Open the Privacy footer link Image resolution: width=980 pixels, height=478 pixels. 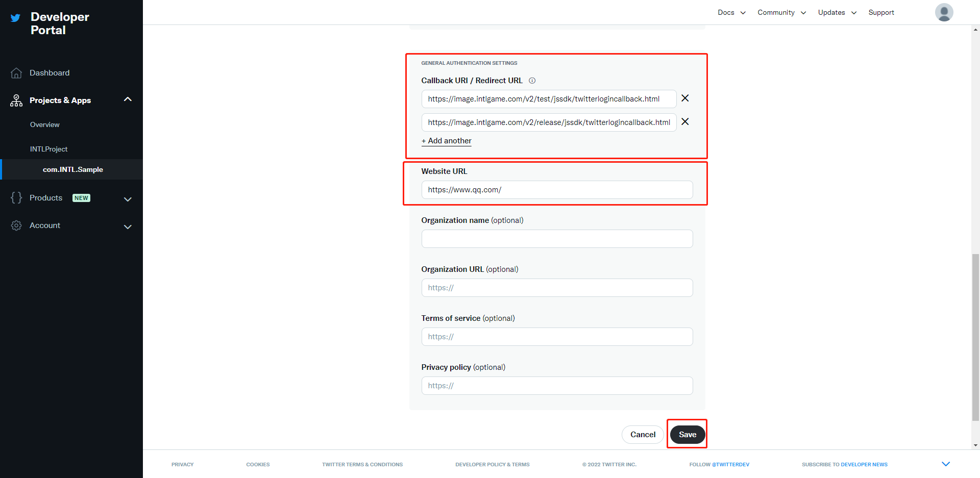pos(182,464)
